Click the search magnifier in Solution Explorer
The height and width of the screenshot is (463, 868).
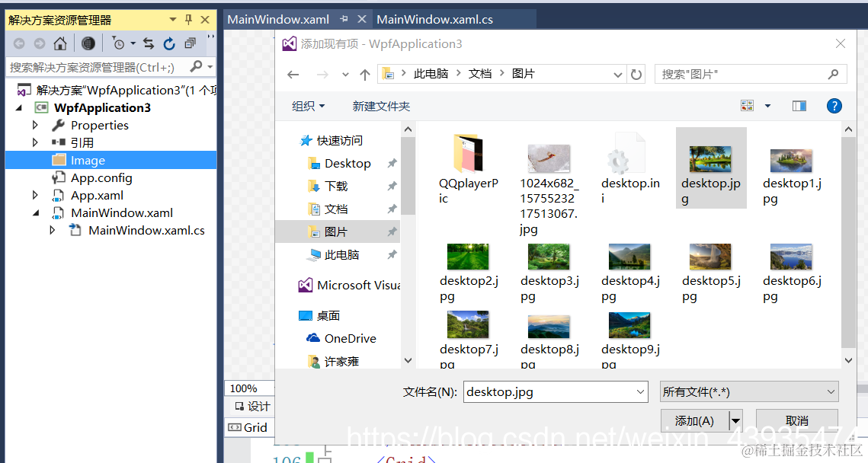(x=194, y=67)
